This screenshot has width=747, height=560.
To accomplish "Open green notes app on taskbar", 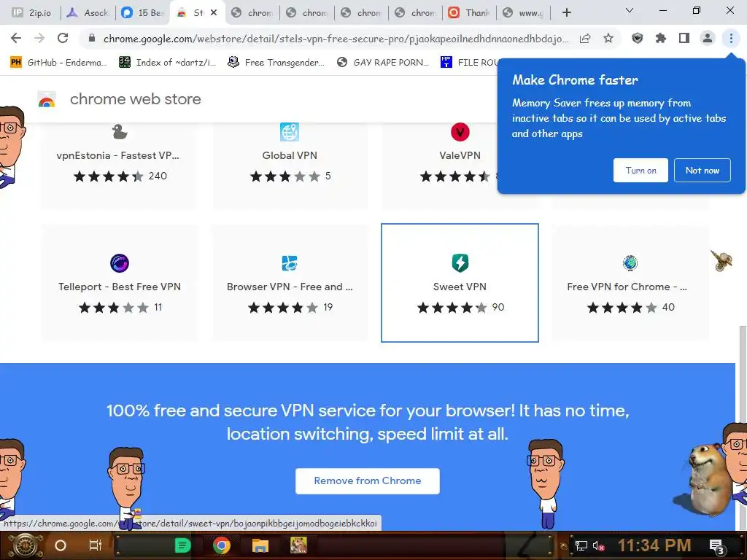I will (182, 545).
